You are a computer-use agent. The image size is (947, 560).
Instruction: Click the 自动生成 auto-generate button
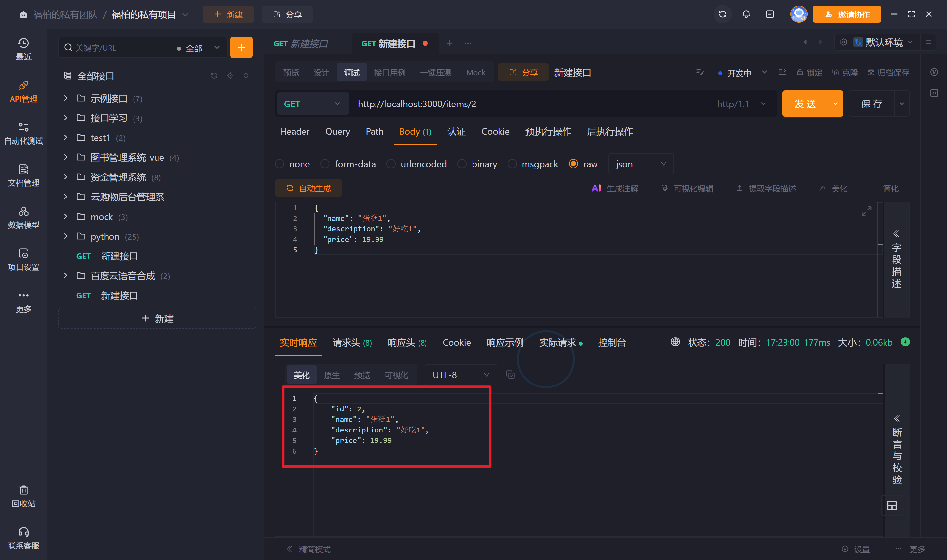(308, 188)
